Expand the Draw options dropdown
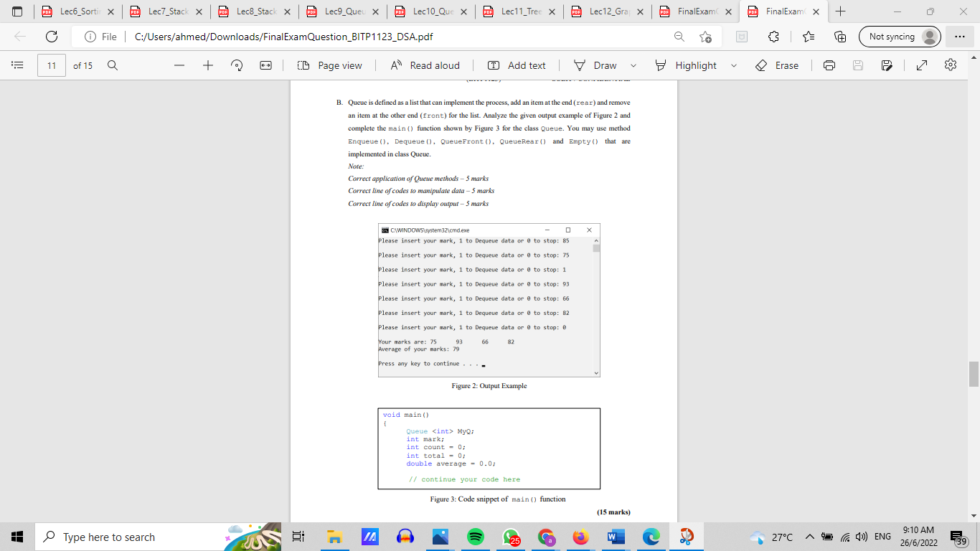 632,65
